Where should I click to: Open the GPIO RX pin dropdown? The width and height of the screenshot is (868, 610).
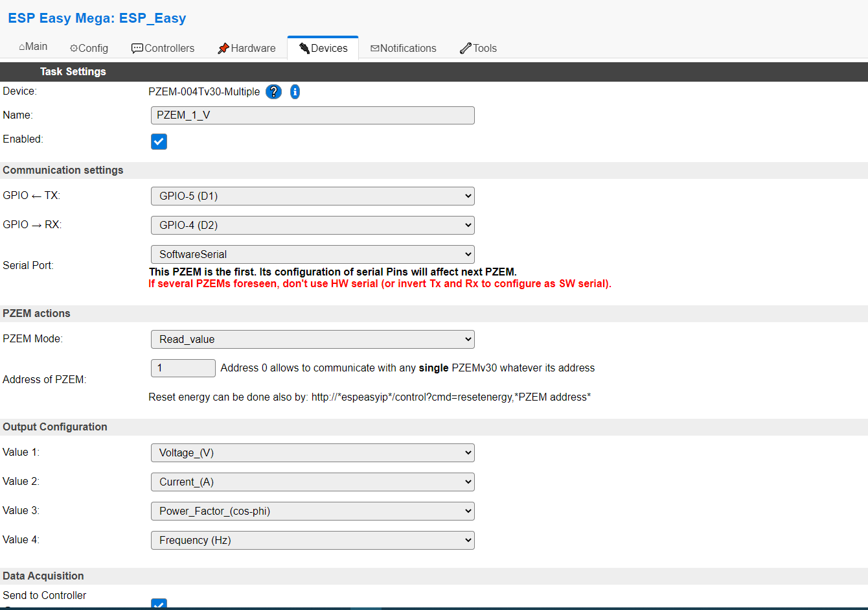click(313, 225)
